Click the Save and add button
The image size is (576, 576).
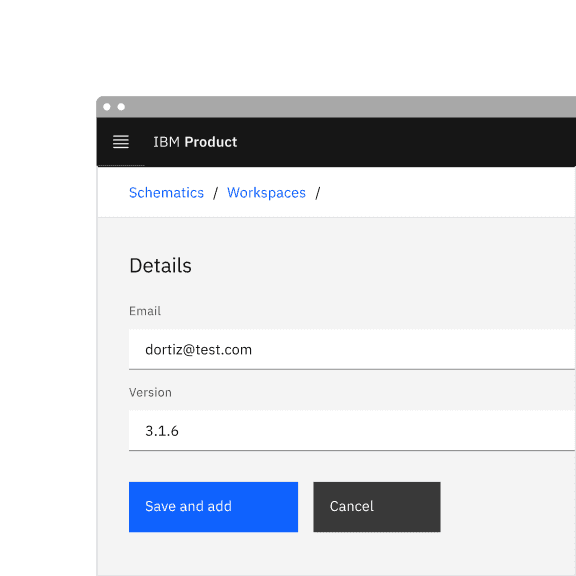click(213, 507)
